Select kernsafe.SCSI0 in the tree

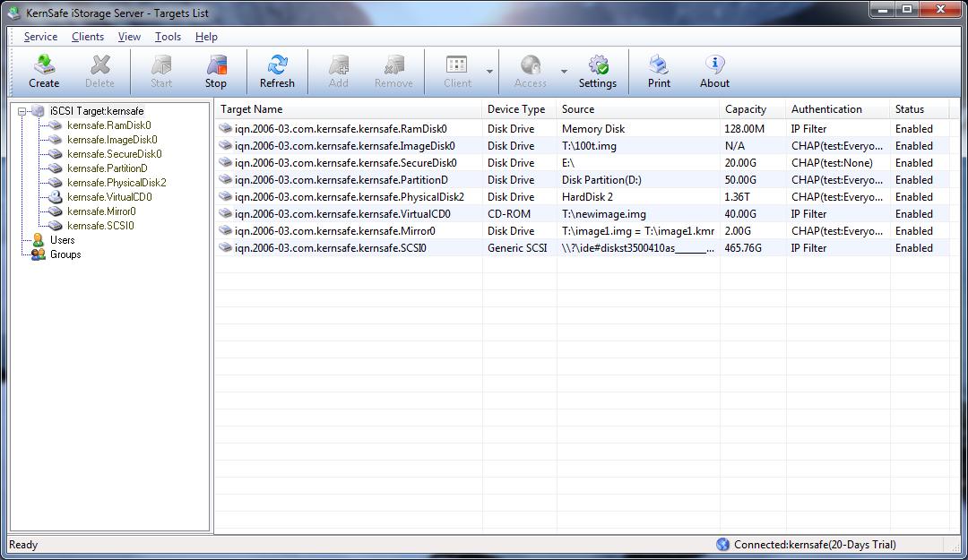click(x=100, y=226)
